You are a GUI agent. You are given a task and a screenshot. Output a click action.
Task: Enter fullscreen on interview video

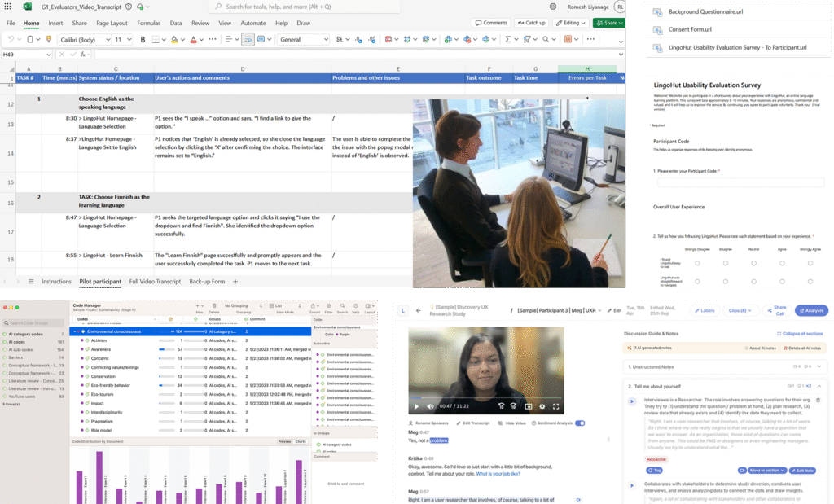(x=555, y=406)
